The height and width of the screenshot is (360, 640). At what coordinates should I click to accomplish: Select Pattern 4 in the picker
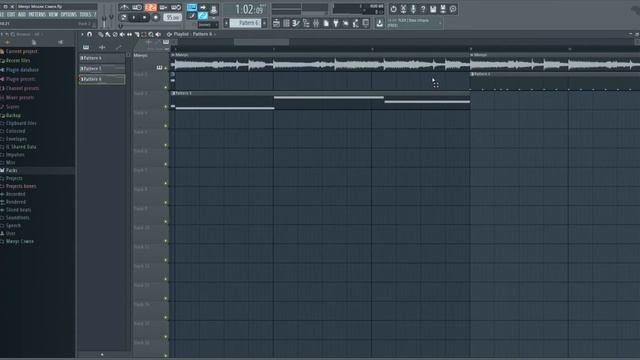click(102, 58)
